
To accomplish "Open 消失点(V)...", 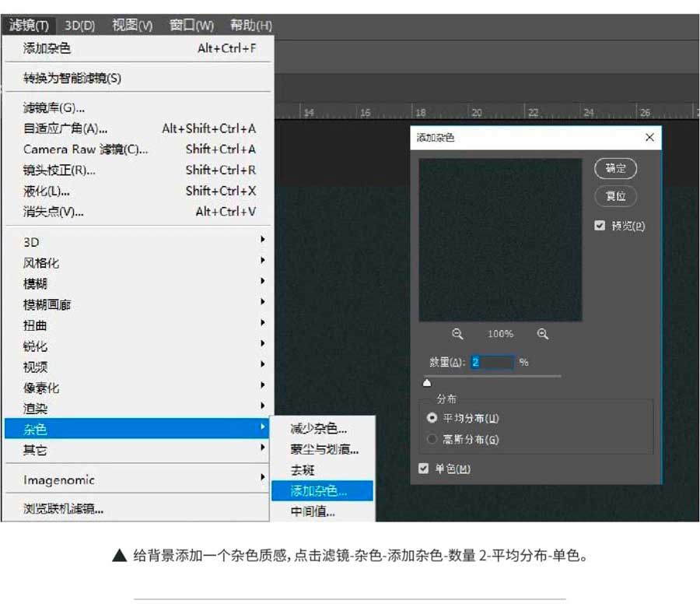I will [137, 211].
